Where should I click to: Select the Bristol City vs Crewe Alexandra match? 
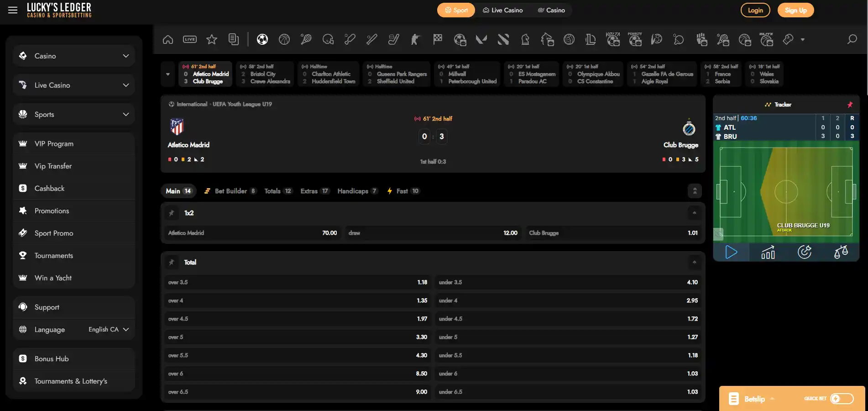point(265,74)
